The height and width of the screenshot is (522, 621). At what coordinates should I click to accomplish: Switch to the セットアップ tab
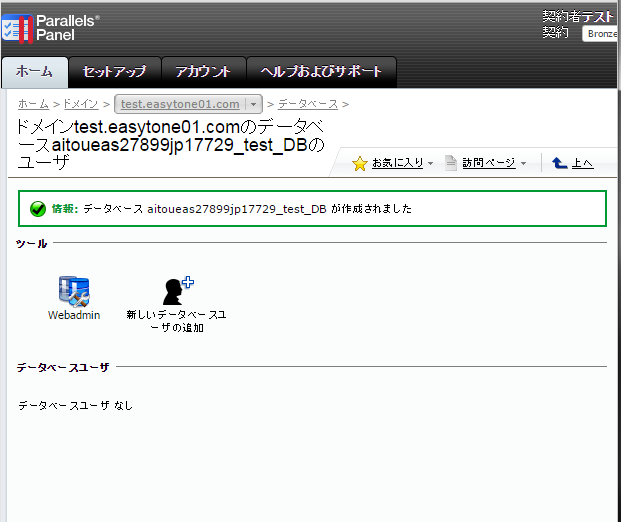pyautogui.click(x=114, y=72)
